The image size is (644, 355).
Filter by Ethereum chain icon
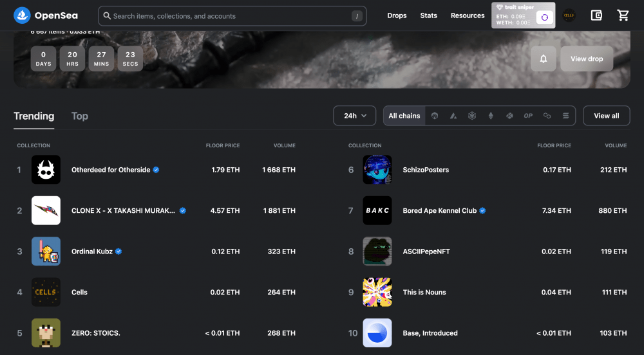pos(491,116)
